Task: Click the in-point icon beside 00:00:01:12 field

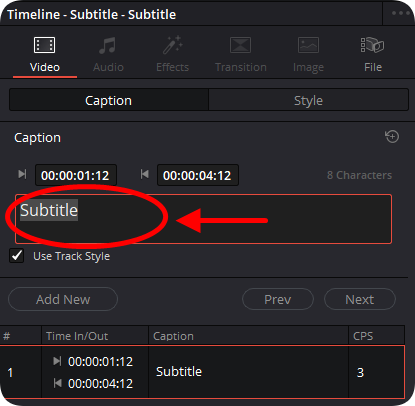Action: [22, 174]
